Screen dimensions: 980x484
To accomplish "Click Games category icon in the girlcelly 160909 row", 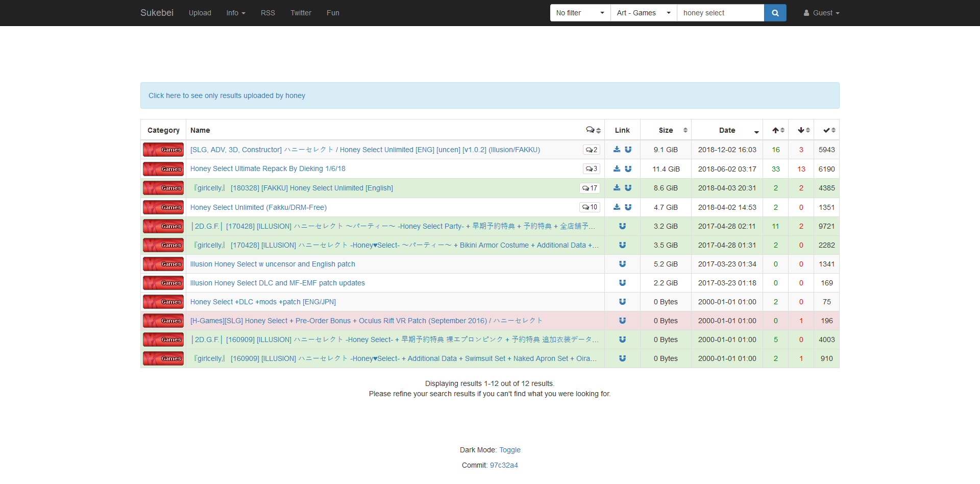I will [x=163, y=358].
